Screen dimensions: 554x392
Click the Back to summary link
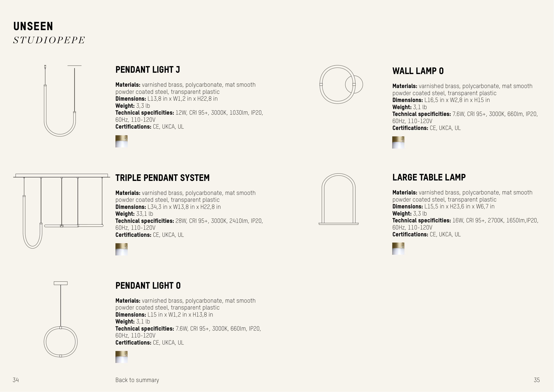pyautogui.click(x=137, y=380)
